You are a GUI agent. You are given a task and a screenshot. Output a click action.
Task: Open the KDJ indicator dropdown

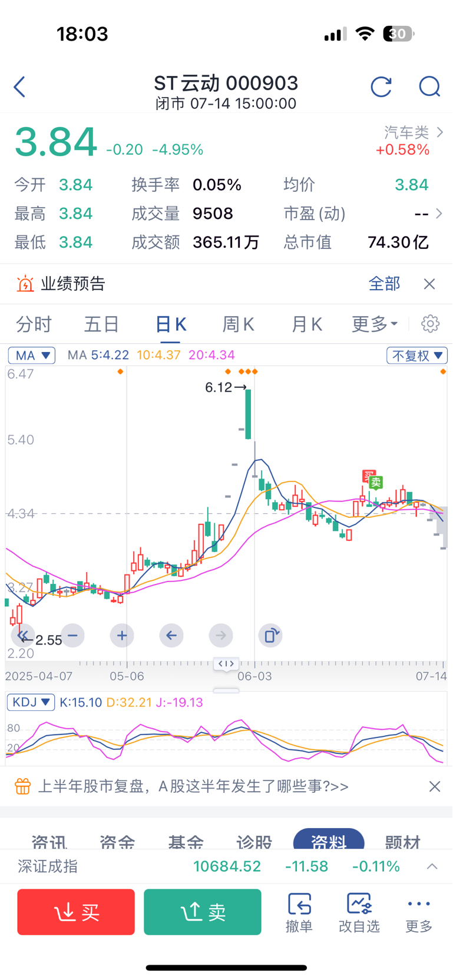pos(31,702)
